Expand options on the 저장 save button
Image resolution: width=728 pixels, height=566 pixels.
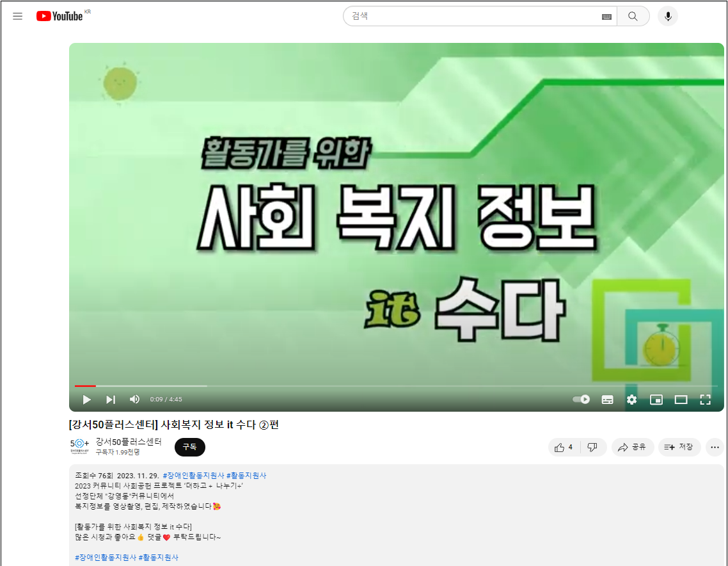(x=679, y=447)
